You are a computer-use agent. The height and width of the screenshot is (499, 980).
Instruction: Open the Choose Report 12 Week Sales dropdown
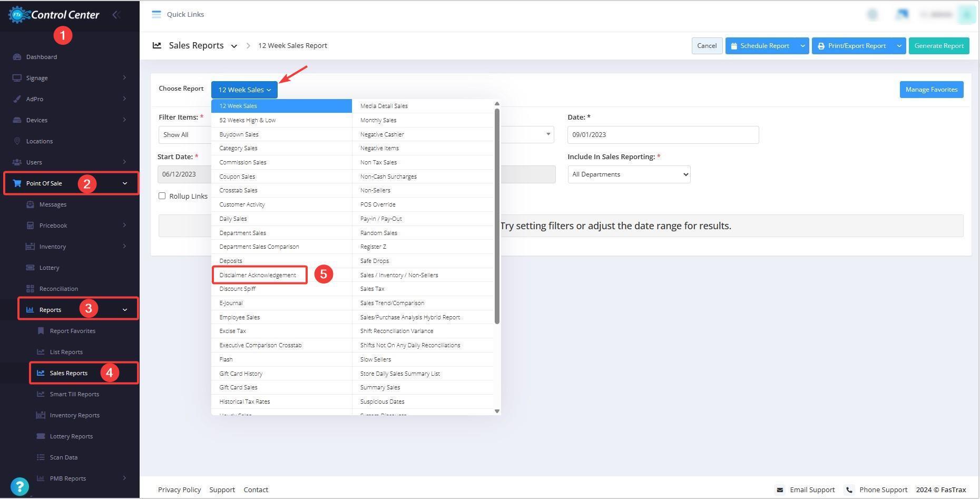point(244,90)
